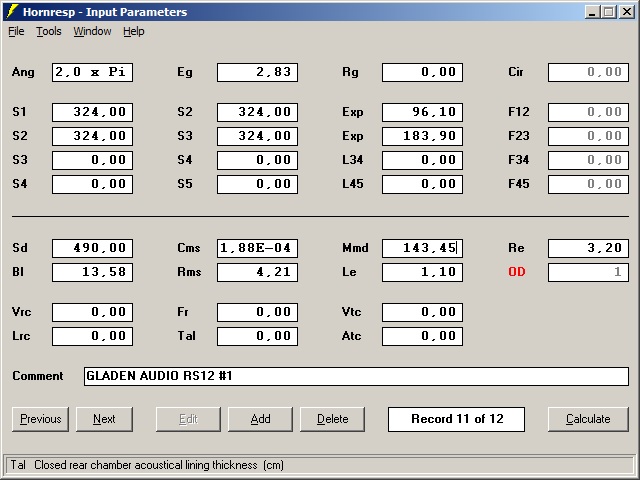Click the OD field showing 1

(x=588, y=272)
